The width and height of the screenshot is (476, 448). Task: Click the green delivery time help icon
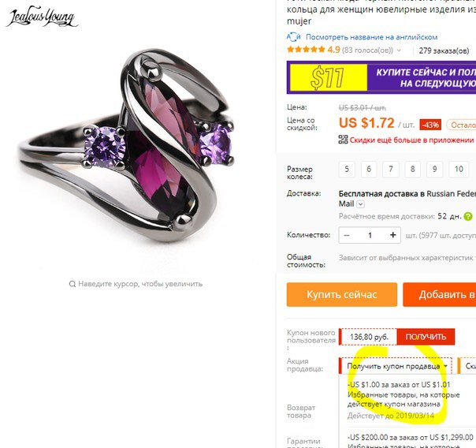point(468,217)
